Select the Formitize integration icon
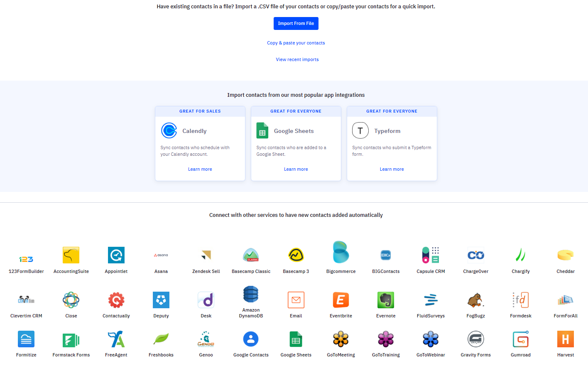Image resolution: width=588 pixels, height=366 pixels. click(26, 339)
